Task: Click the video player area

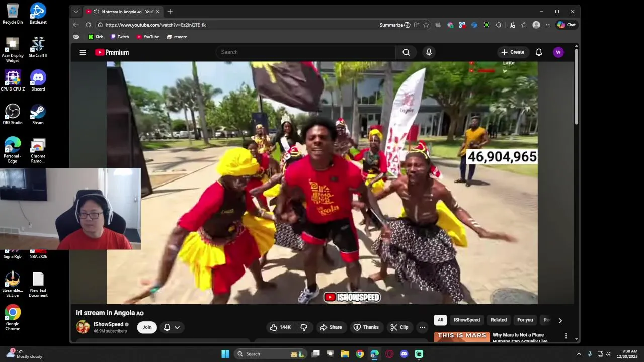Action: 322,183
